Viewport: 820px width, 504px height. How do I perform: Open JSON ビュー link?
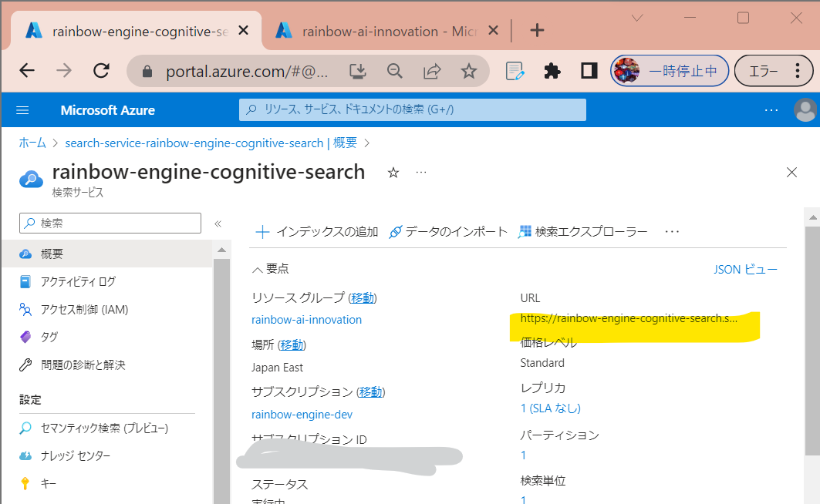click(745, 270)
